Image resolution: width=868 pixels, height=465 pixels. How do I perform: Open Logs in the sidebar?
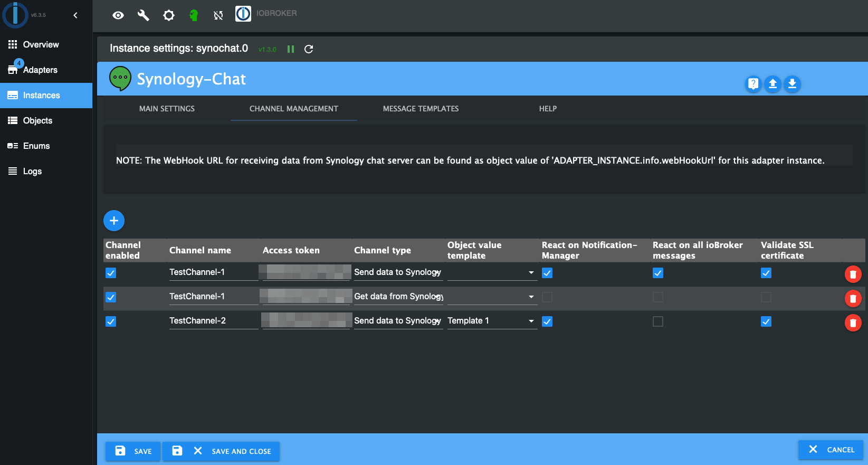(46, 171)
